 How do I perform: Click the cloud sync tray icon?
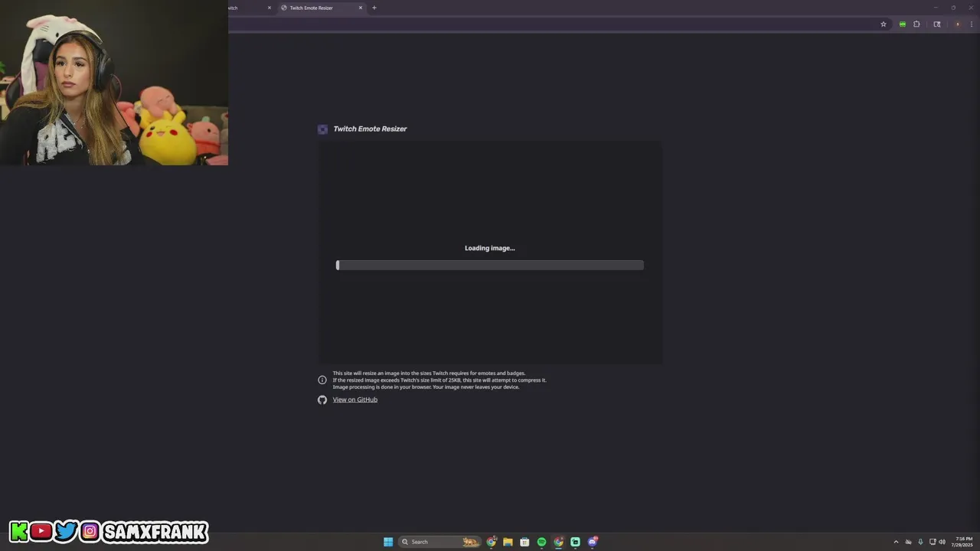[909, 542]
